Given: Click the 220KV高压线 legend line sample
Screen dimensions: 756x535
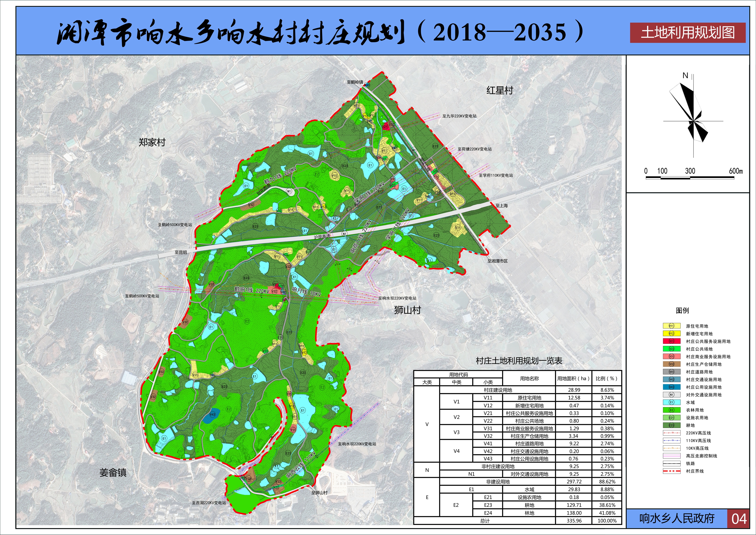Looking at the screenshot, I should 671,433.
